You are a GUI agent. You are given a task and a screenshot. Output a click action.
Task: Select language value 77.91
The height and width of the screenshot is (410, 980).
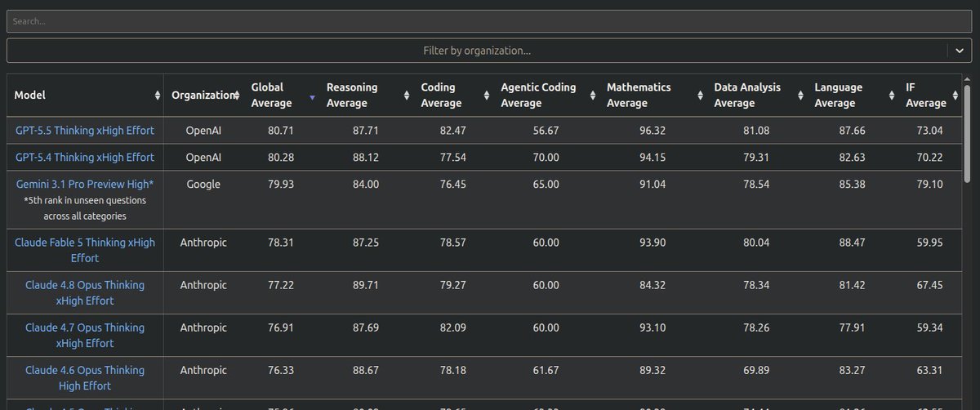click(851, 328)
